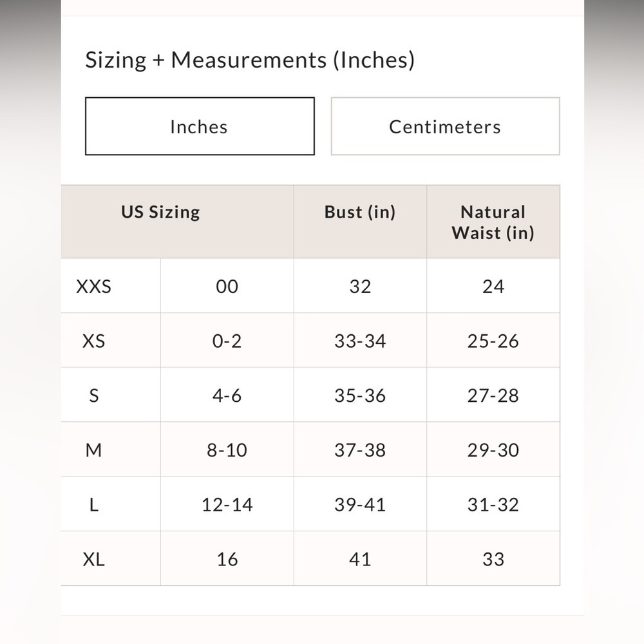Click the 39-41 bust measurement cell

click(360, 505)
